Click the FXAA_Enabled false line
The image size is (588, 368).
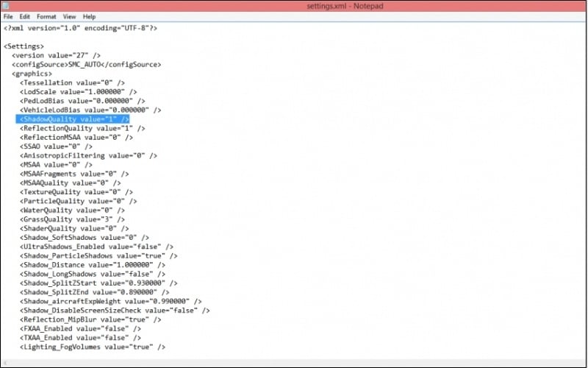[x=81, y=328]
